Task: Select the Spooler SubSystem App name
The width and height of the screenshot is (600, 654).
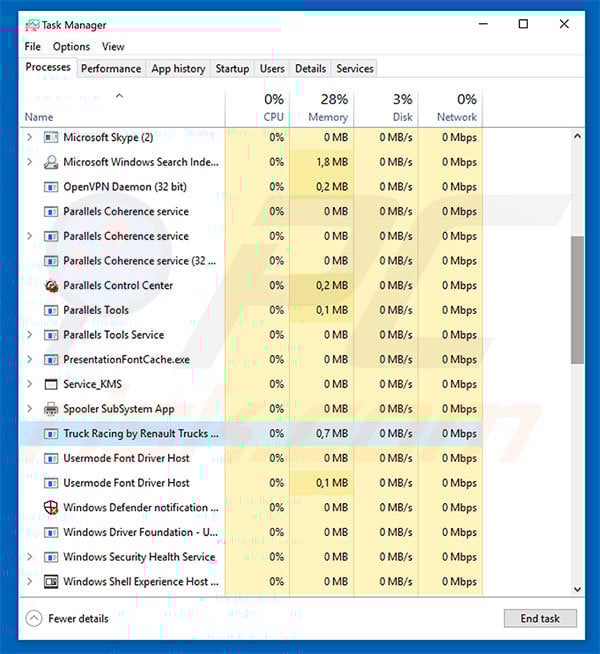Action: coord(119,409)
